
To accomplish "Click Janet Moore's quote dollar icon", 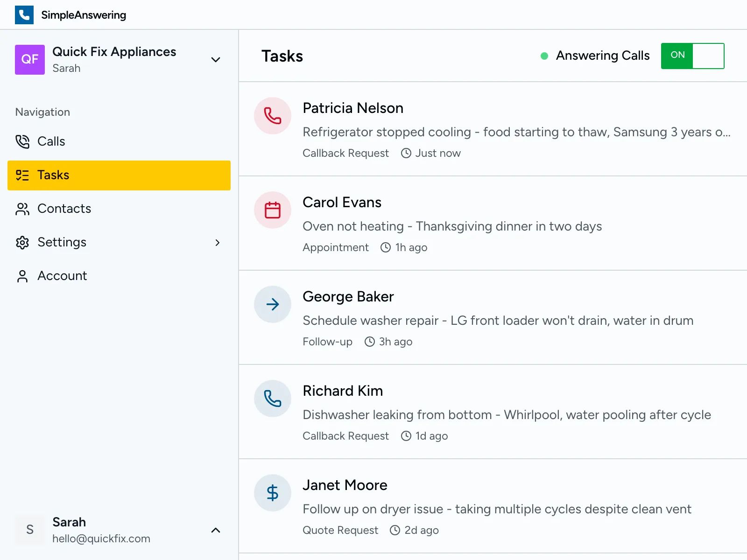I will coord(272,493).
